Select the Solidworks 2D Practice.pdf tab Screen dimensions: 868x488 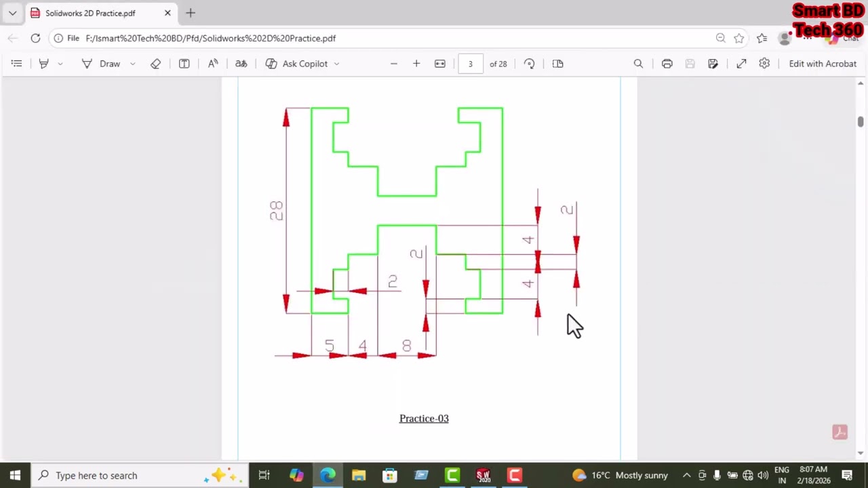tap(100, 13)
